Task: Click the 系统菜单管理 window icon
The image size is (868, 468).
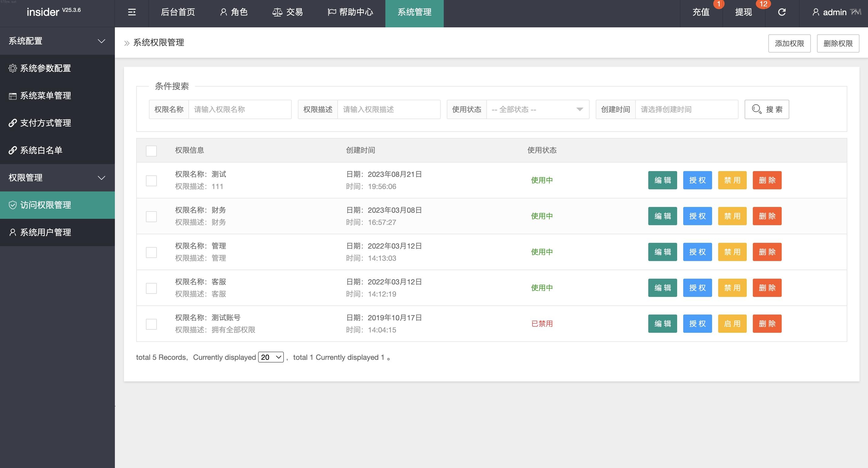Action: pos(12,96)
